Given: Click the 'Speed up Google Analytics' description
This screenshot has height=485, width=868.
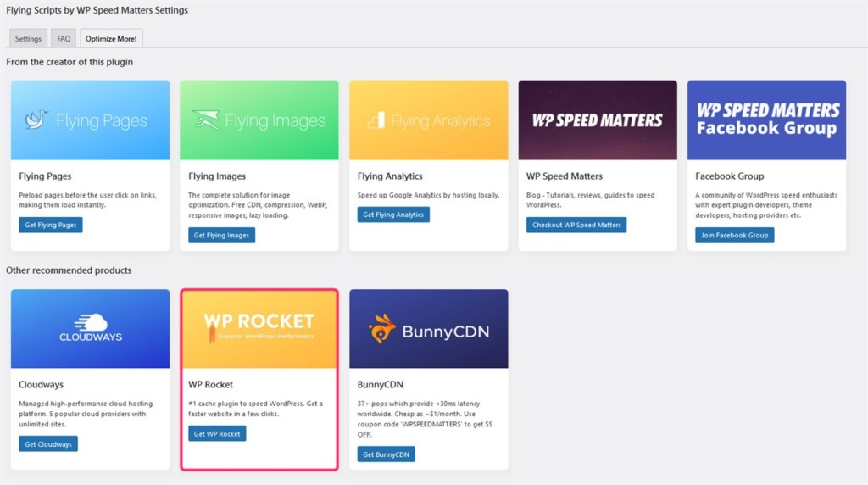Looking at the screenshot, I should click(x=428, y=195).
